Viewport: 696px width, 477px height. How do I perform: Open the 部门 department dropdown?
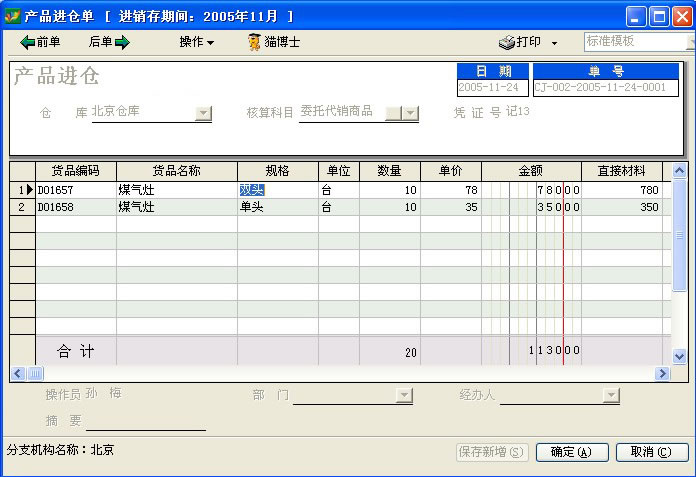pos(403,395)
